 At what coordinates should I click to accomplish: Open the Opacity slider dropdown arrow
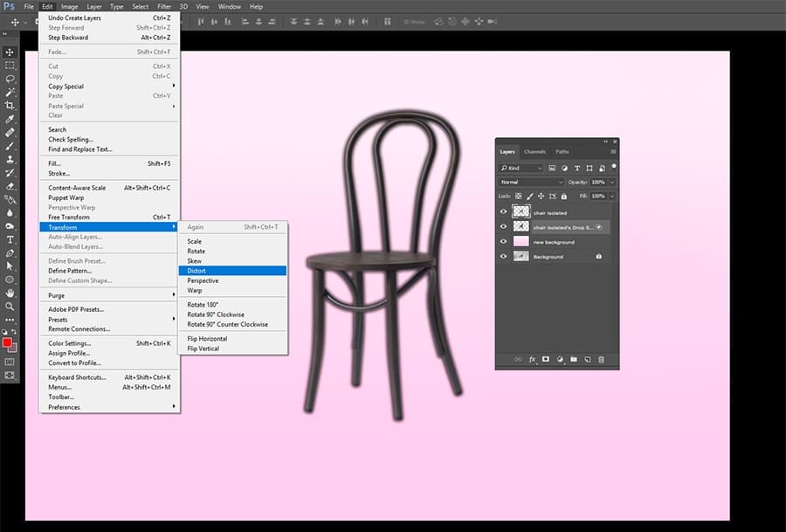pos(612,182)
